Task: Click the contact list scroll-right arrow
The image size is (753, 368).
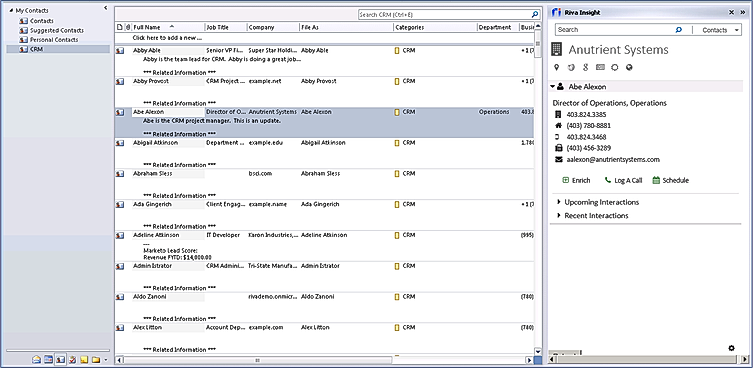Action: (529, 360)
